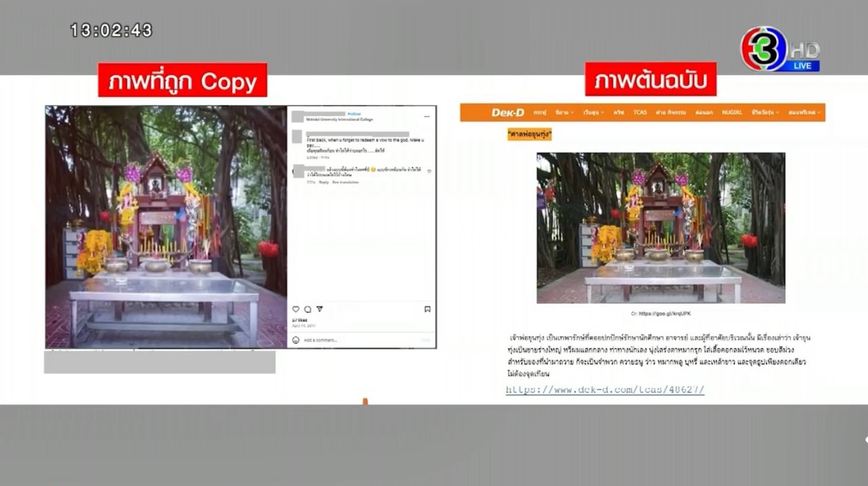Select the share paper-plane icon
868x486 pixels.
(x=319, y=308)
